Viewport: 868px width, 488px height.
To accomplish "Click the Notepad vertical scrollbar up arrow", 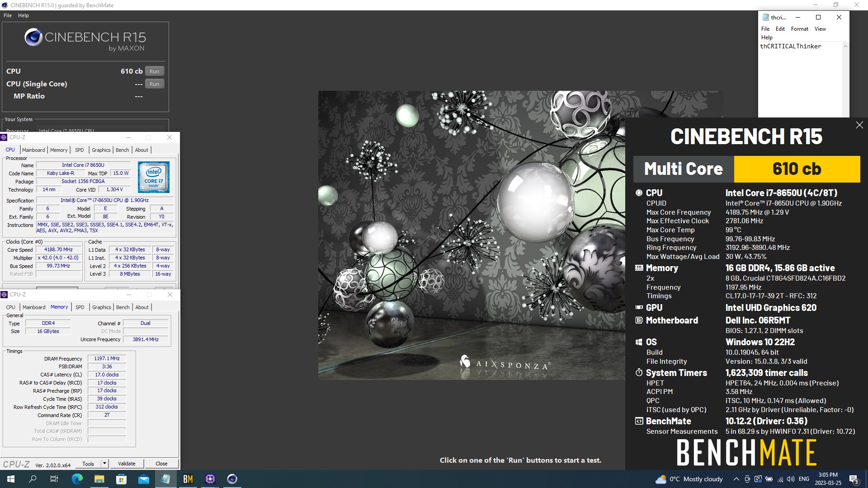I will point(845,46).
